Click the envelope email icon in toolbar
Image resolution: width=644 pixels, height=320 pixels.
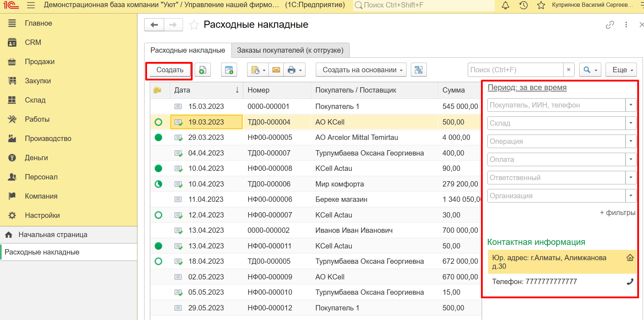coord(276,70)
